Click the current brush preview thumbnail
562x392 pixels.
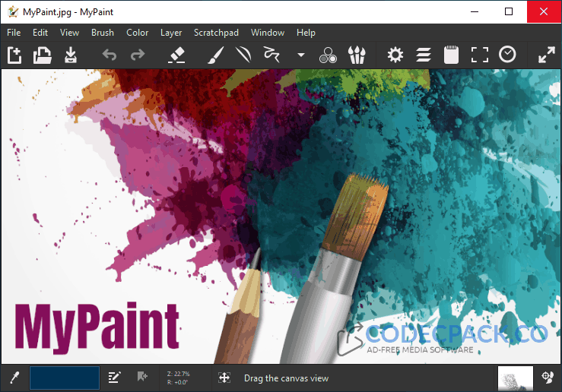(x=516, y=378)
